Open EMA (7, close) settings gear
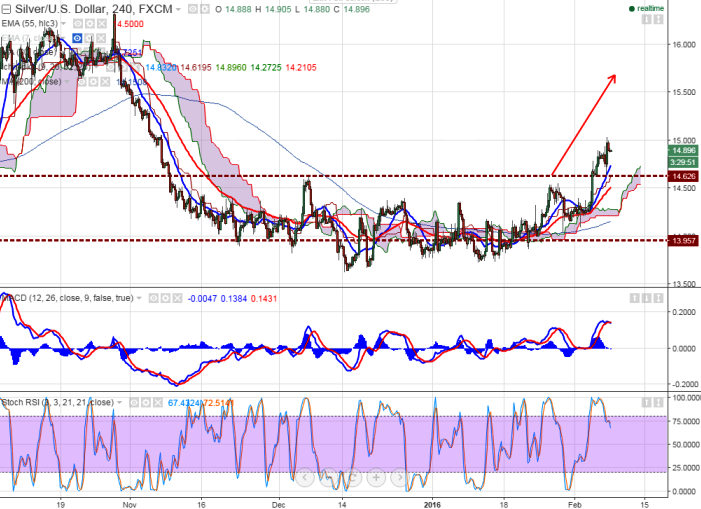 [89, 38]
